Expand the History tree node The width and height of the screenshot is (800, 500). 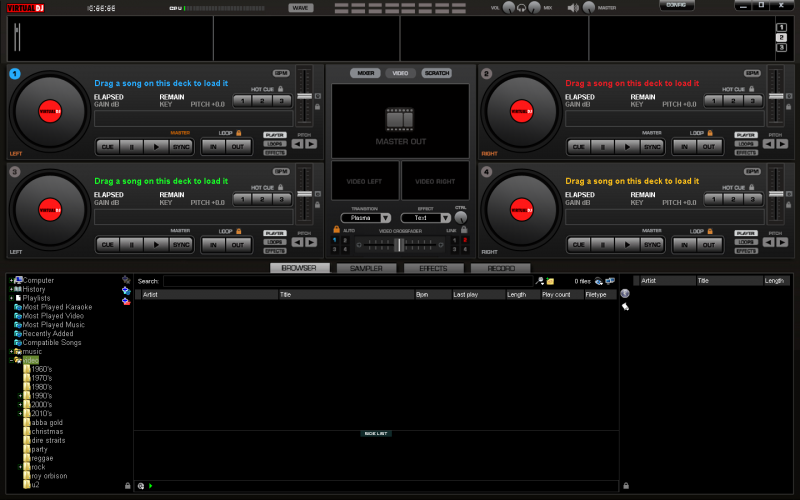[x=11, y=289]
